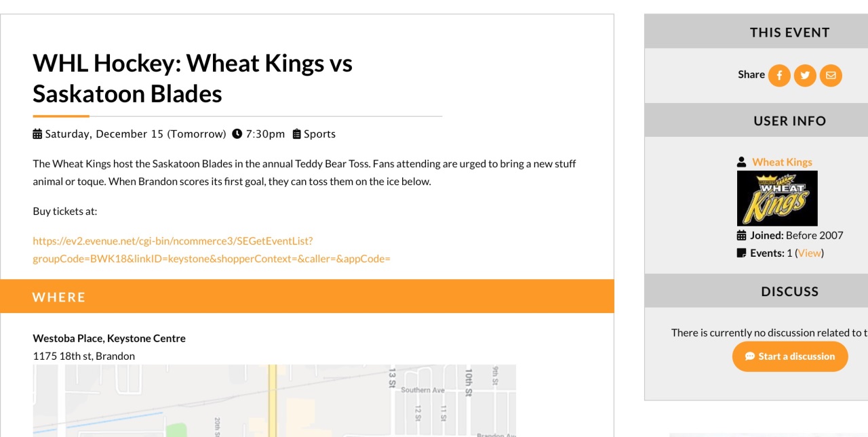Image resolution: width=868 pixels, height=437 pixels.
Task: Click the Sports category label
Action: click(x=319, y=134)
